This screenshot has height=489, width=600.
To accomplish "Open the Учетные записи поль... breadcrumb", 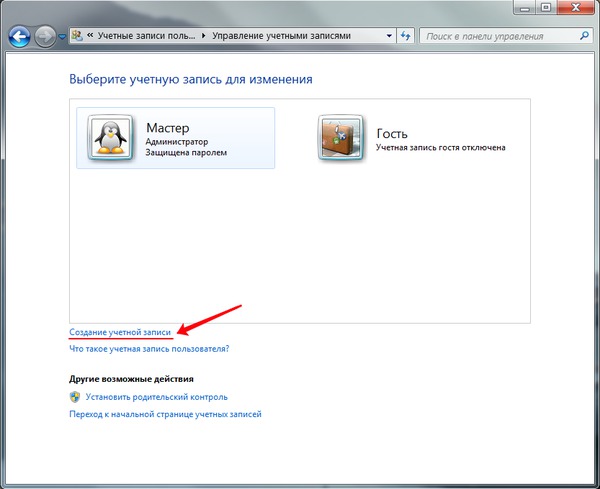I will pos(146,36).
